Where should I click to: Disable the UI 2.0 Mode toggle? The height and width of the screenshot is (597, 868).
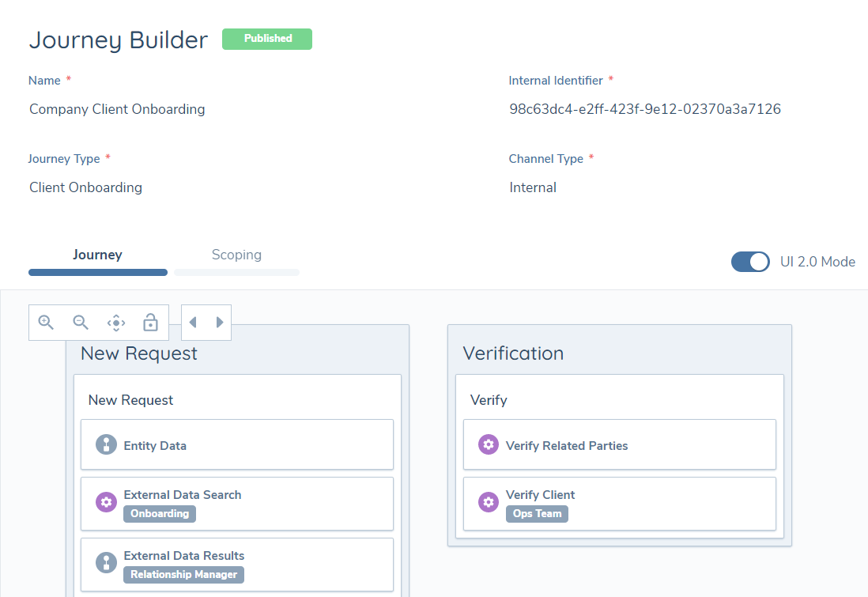tap(750, 262)
